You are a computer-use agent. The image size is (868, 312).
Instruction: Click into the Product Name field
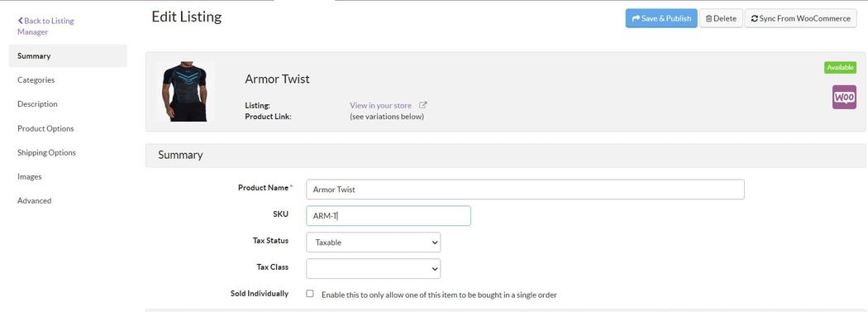tap(525, 190)
